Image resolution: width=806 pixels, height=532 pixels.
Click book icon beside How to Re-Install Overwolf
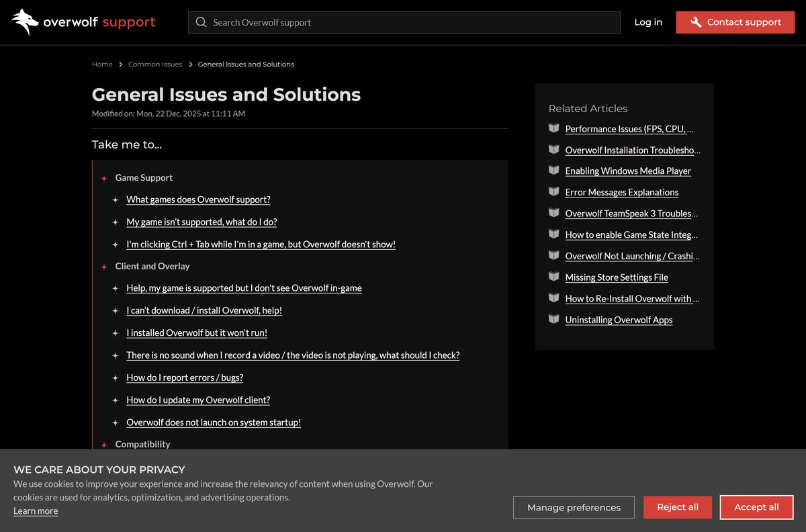tap(553, 298)
